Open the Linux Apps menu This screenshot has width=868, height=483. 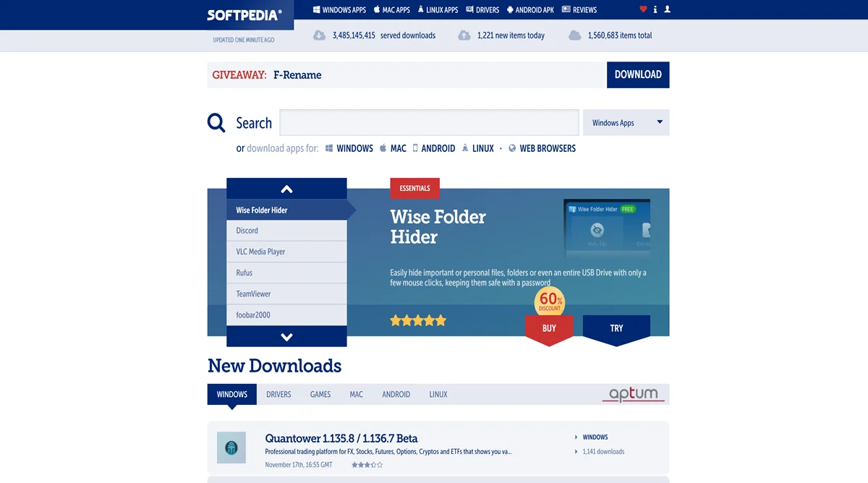pyautogui.click(x=438, y=10)
